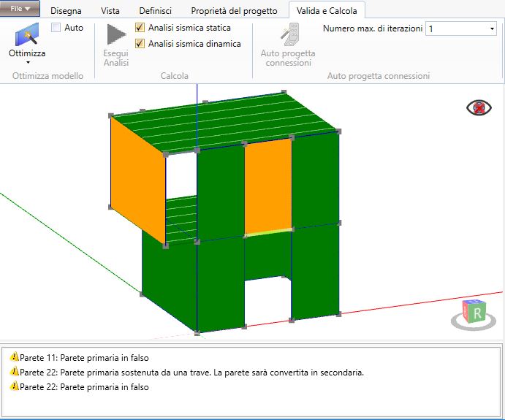Select the lower floor slab with stripes

(181, 219)
